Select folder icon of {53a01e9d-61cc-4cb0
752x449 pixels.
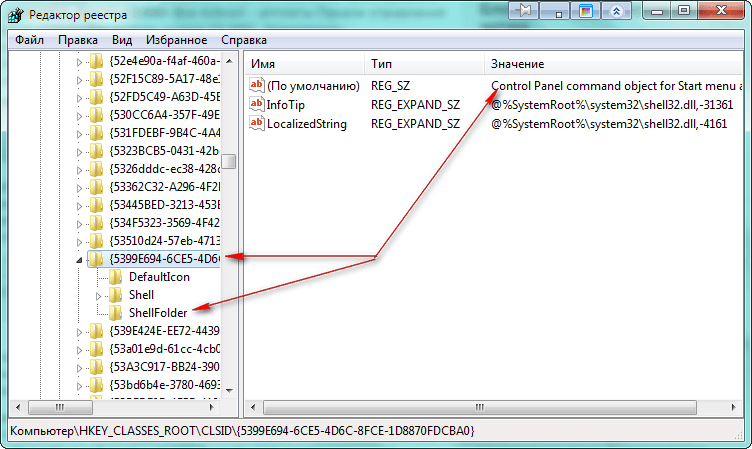click(96, 349)
